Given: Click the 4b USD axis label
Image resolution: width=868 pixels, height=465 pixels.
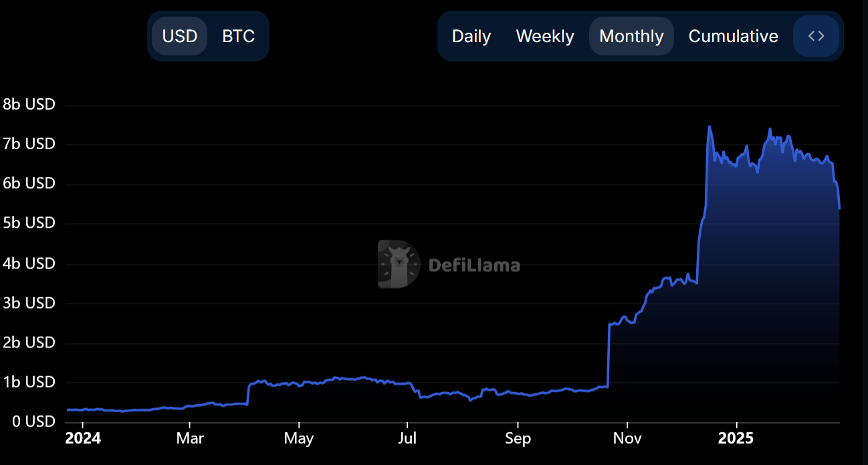Looking at the screenshot, I should pos(29,264).
